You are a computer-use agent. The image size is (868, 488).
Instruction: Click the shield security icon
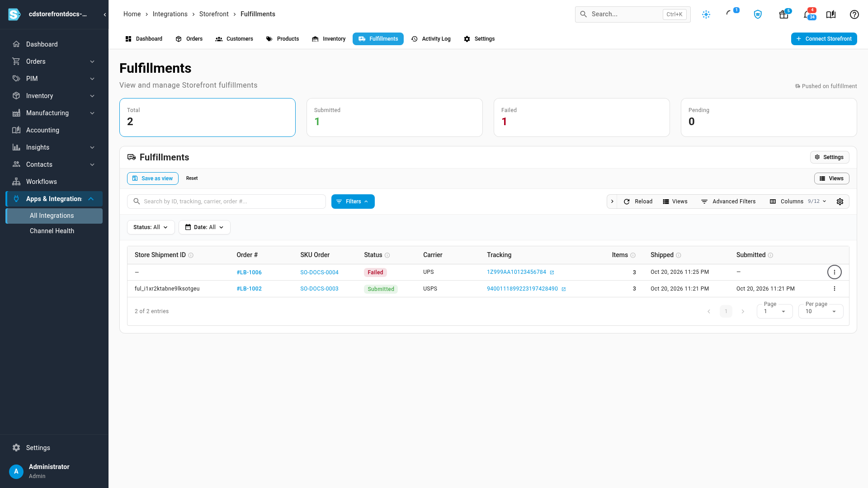click(x=758, y=14)
